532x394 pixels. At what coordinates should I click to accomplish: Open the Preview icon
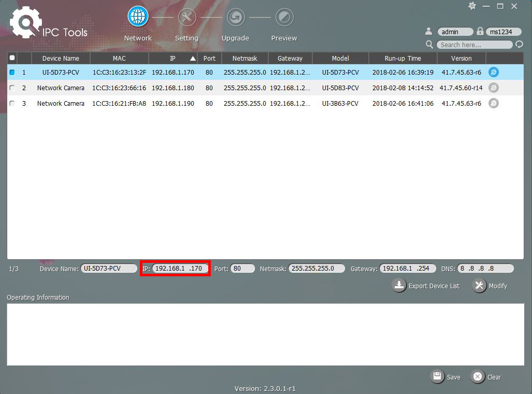[x=284, y=16]
